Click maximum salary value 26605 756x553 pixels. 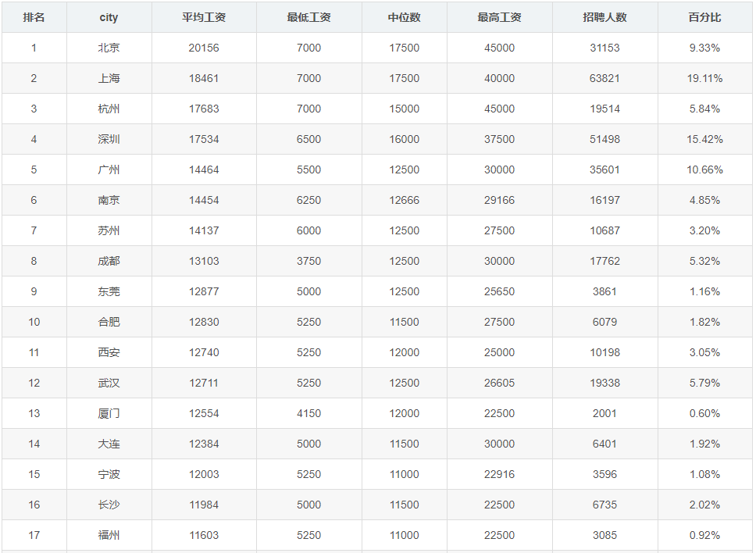(x=499, y=383)
